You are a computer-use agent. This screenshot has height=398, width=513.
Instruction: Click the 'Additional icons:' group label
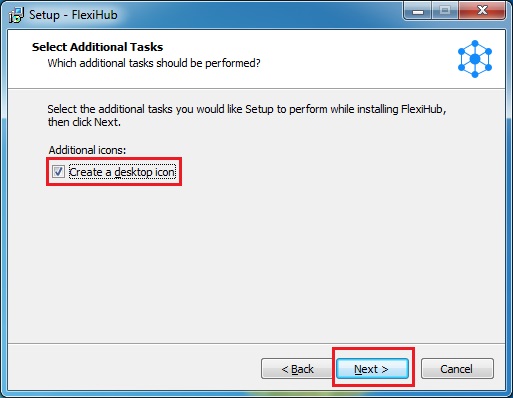[x=87, y=150]
